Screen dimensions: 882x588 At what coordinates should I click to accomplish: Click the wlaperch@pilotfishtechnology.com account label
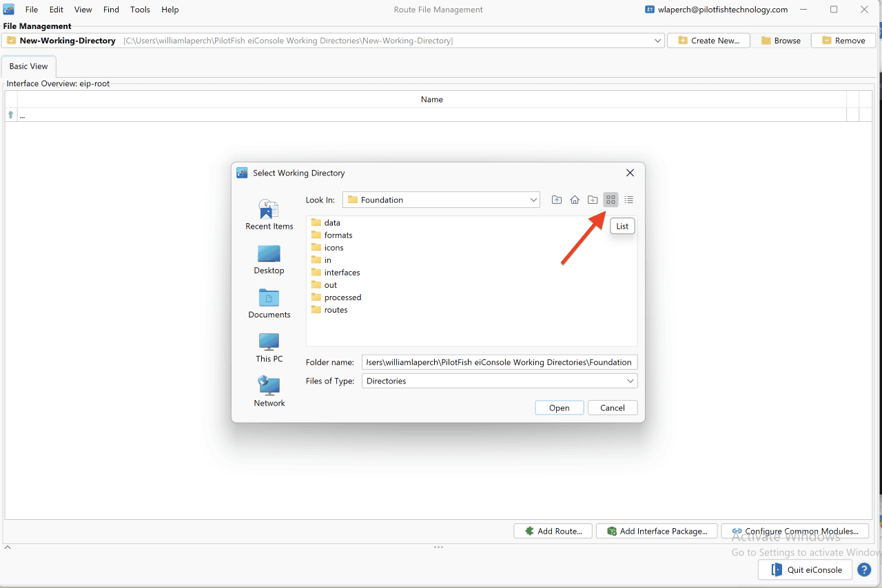coord(716,10)
